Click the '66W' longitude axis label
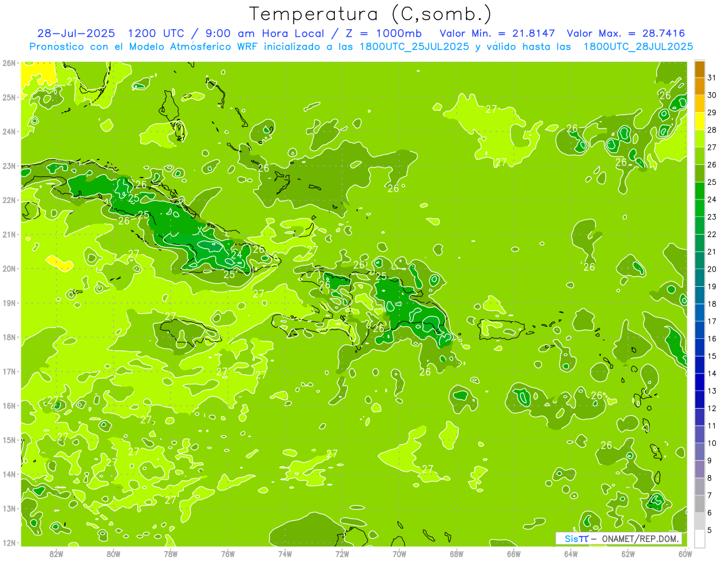The height and width of the screenshot is (562, 728). pyautogui.click(x=514, y=554)
